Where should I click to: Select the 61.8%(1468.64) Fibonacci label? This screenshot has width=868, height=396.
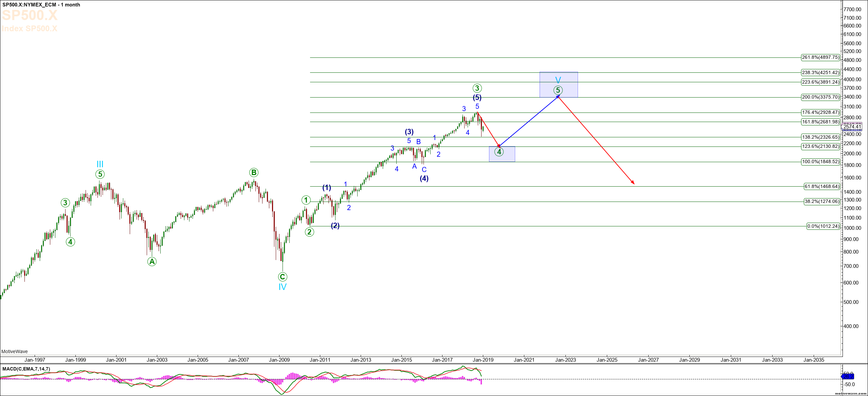821,186
